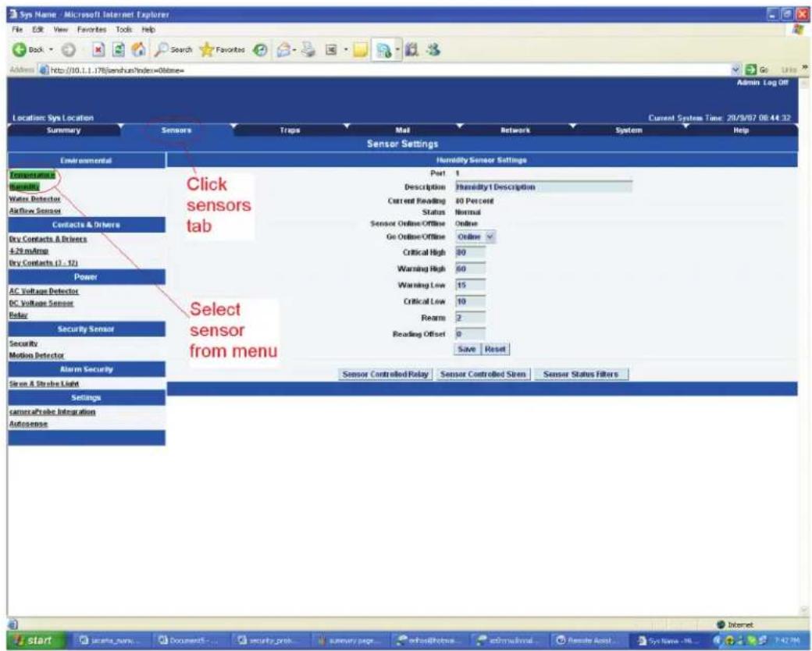The width and height of the screenshot is (812, 651).
Task: Open the File menu
Action: coord(17,30)
